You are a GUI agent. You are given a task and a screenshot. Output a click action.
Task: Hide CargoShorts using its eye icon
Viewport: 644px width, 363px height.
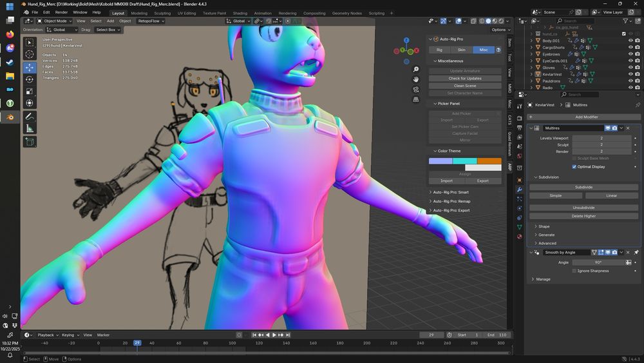click(x=630, y=47)
